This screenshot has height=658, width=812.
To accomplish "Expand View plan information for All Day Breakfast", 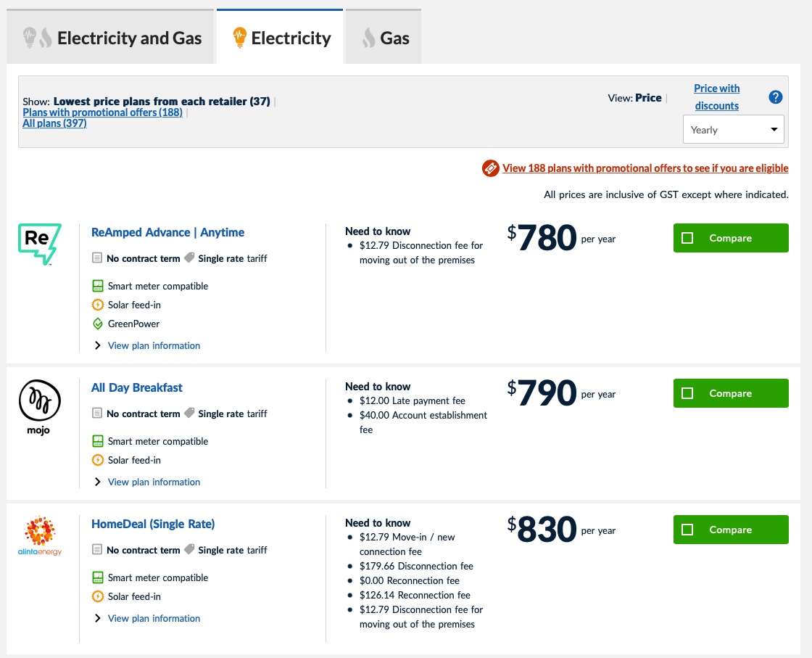I will 154,482.
